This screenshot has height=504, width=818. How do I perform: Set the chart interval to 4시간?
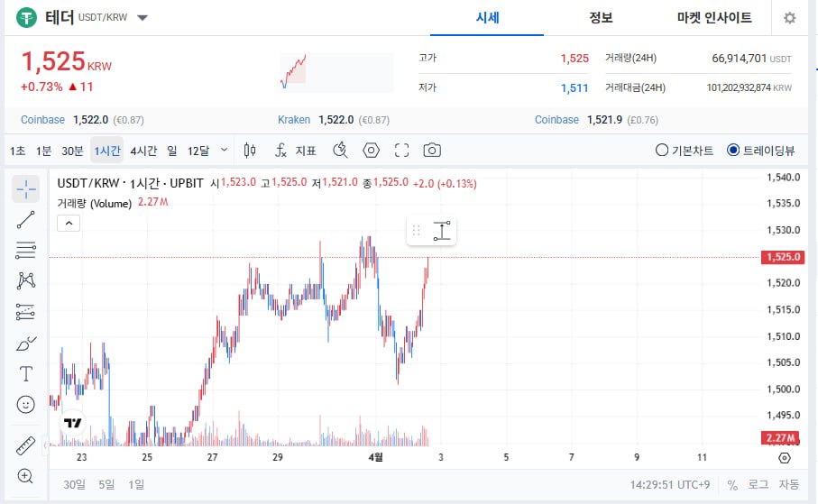[143, 151]
